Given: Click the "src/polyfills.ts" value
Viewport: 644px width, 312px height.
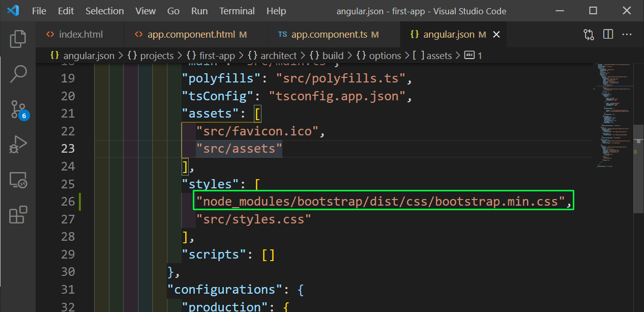Looking at the screenshot, I should [340, 78].
